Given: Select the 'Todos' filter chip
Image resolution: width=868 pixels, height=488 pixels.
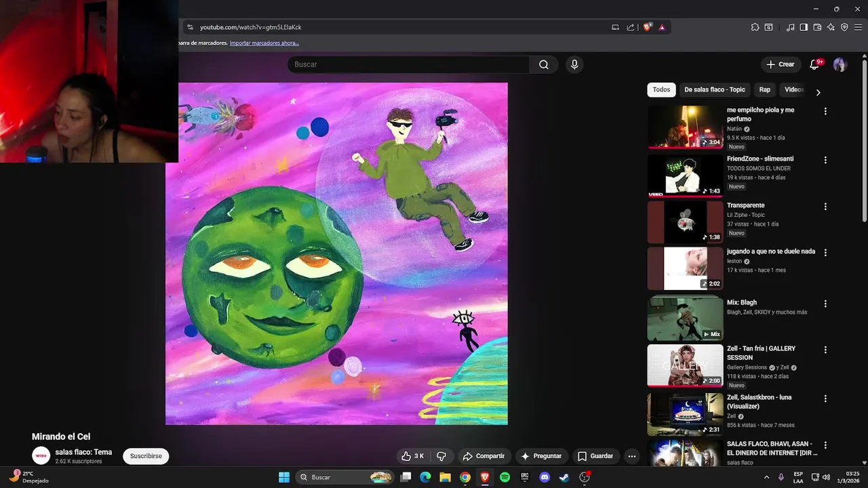Looking at the screenshot, I should (x=661, y=89).
